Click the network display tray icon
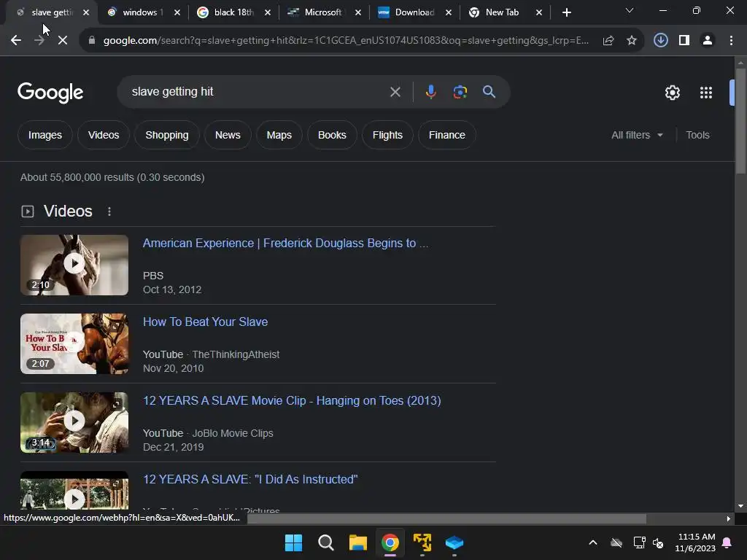 (639, 542)
